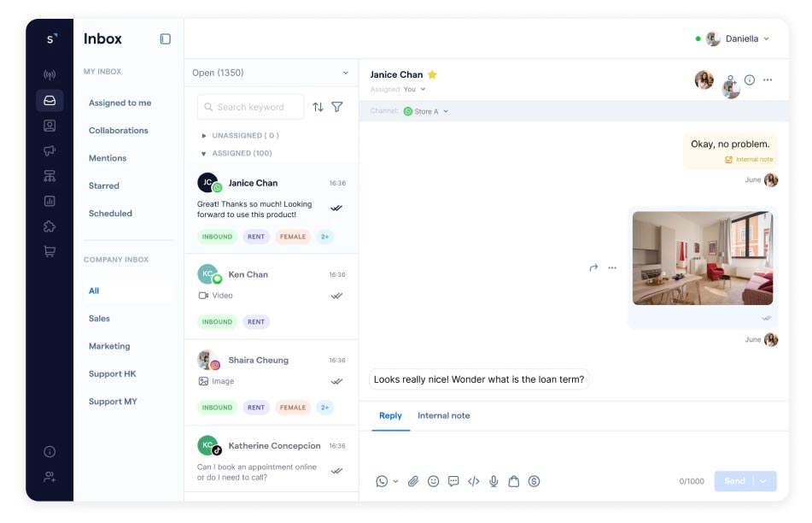
Task: Collapse the inbox sidebar panel
Action: 166,39
